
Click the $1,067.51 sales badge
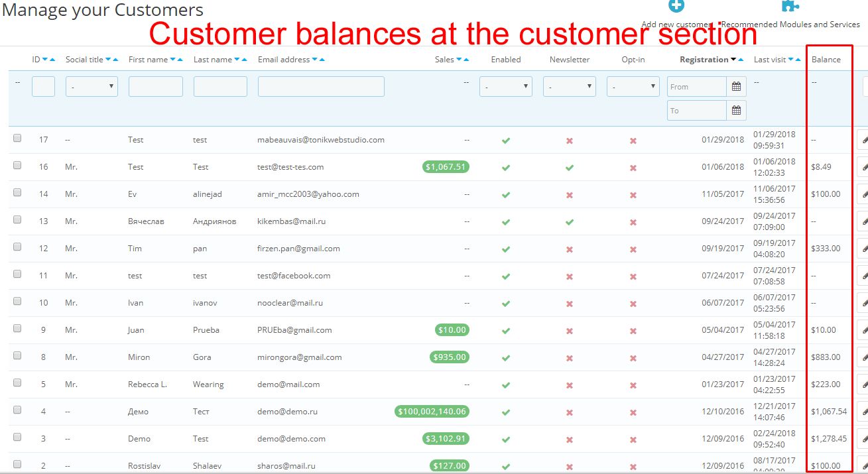tap(446, 167)
